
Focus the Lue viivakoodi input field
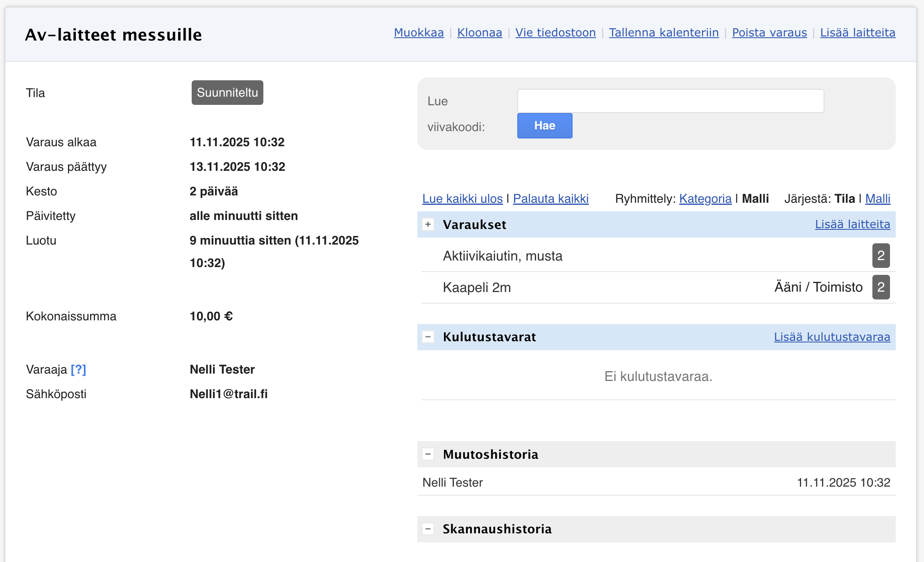670,101
